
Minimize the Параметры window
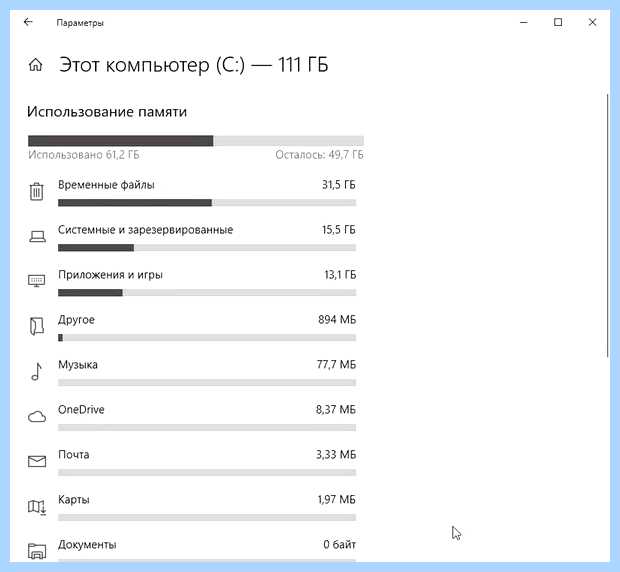coord(524,23)
